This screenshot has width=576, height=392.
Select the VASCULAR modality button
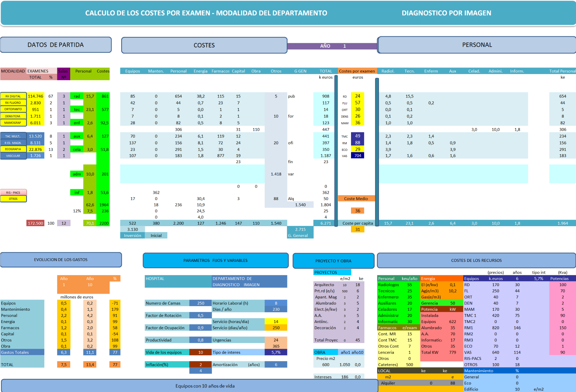click(x=13, y=156)
